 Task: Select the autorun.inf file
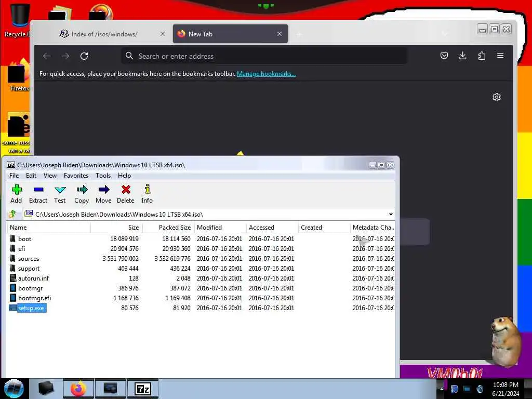click(x=201, y=278)
